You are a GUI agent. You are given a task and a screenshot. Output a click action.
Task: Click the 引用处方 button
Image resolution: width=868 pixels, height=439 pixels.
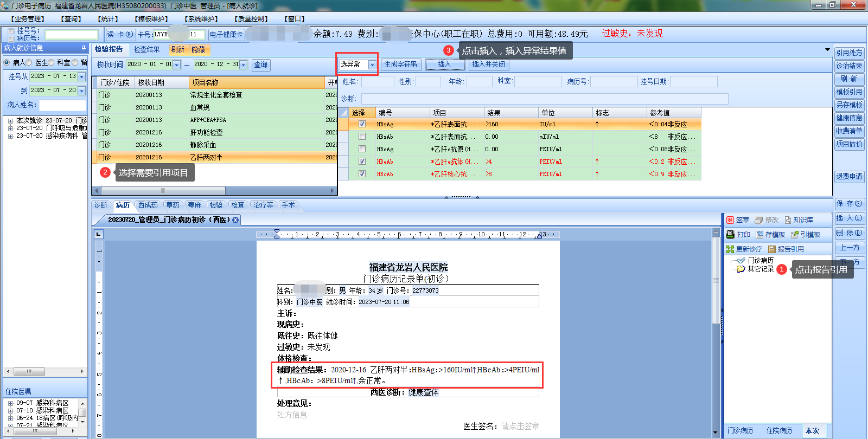(849, 53)
